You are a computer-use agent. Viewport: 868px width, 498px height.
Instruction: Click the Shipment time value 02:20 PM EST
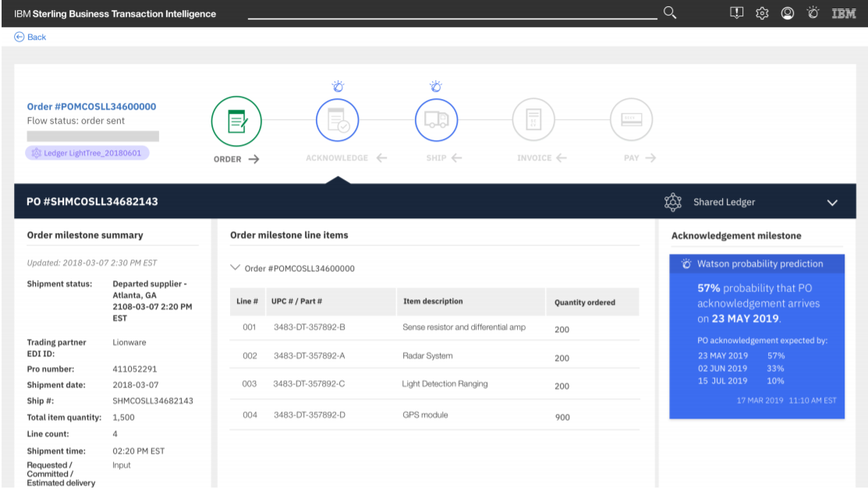[138, 451]
